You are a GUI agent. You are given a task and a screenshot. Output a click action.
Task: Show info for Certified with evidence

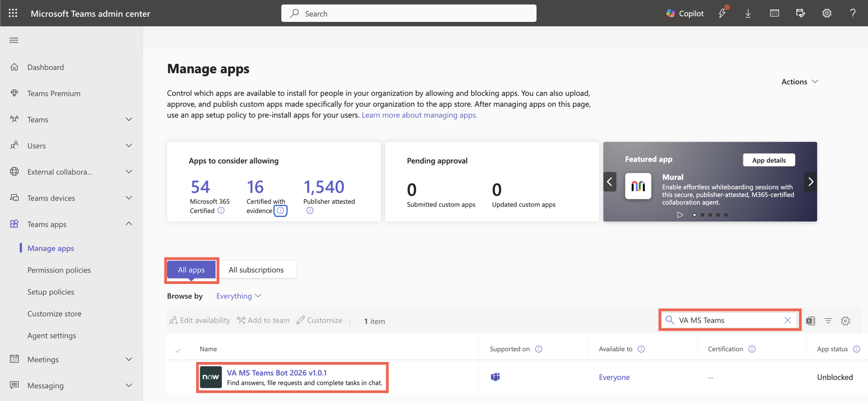coord(280,211)
